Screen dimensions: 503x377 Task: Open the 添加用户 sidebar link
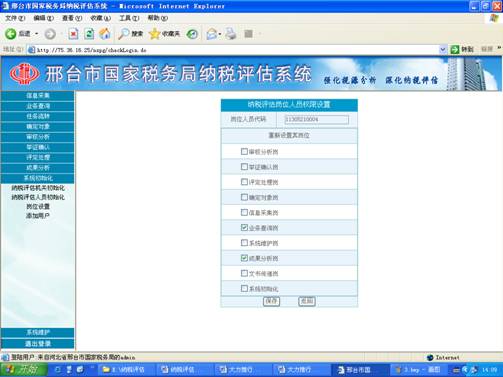[38, 216]
